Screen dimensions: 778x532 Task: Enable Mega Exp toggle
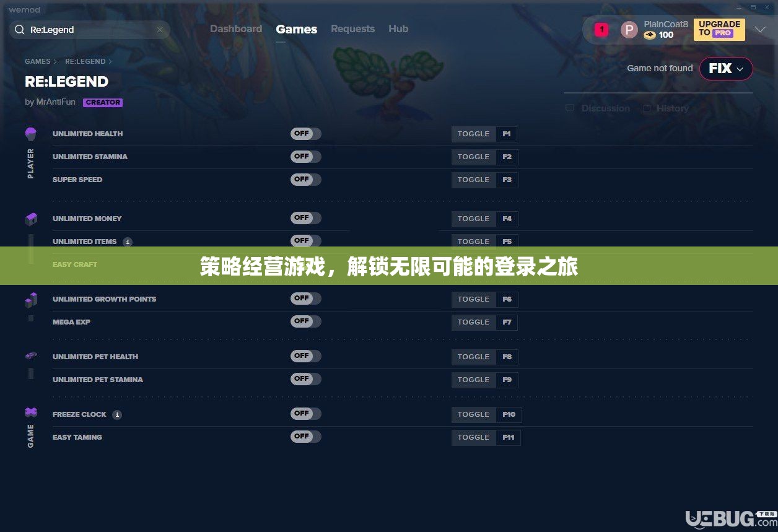point(306,321)
